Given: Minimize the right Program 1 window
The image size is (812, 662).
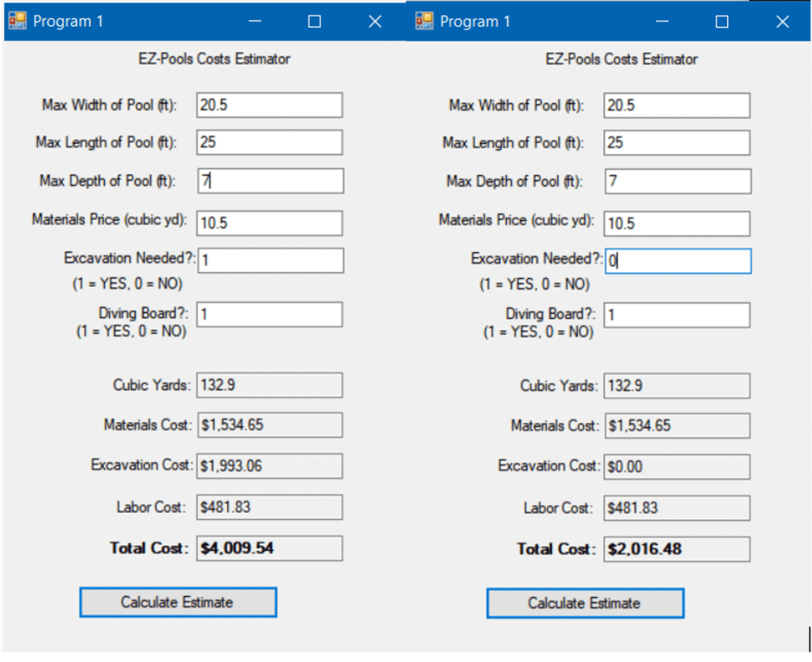Looking at the screenshot, I should [x=662, y=22].
